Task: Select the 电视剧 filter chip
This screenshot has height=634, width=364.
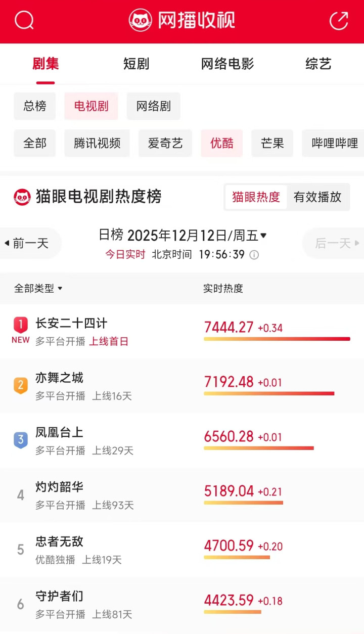Action: (x=91, y=106)
